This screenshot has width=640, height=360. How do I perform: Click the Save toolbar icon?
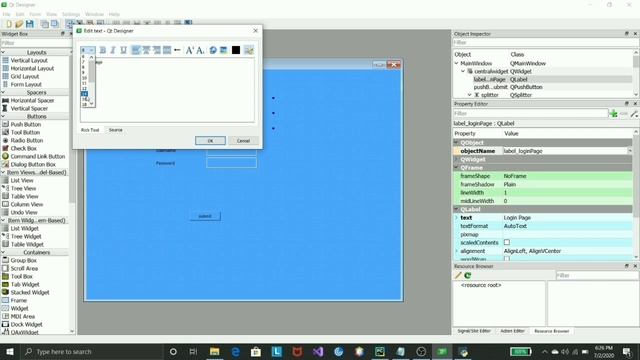pos(29,24)
